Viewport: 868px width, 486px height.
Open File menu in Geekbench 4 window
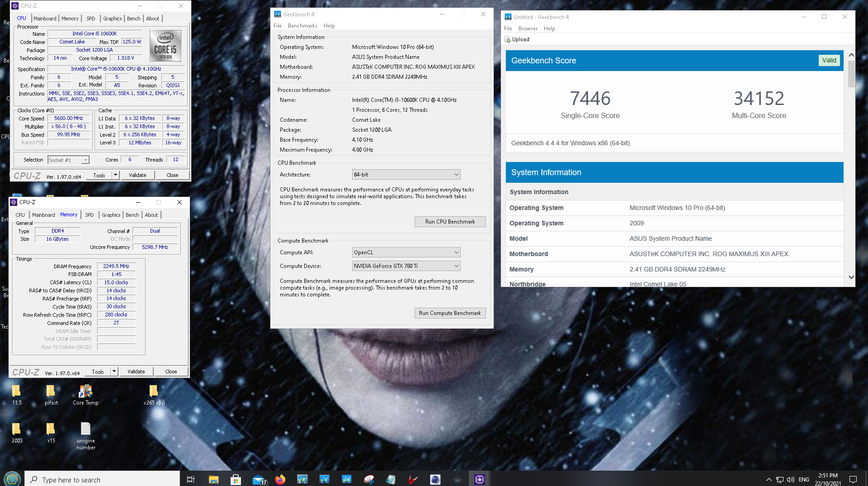(x=278, y=26)
